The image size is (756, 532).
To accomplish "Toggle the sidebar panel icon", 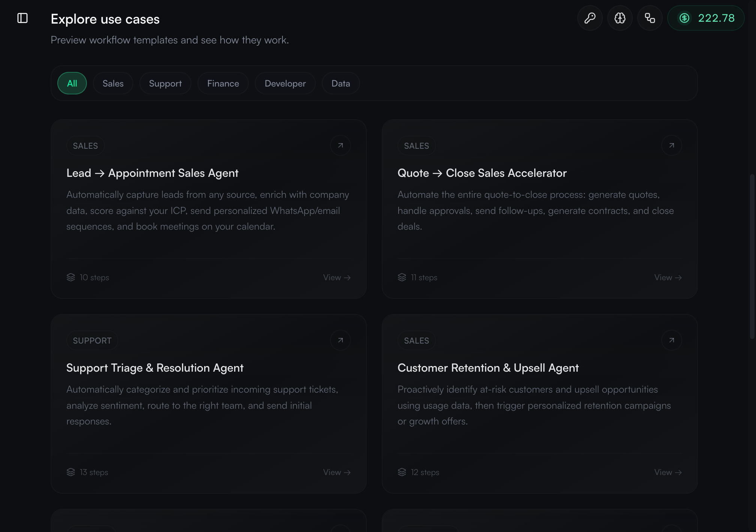I will coord(22,18).
